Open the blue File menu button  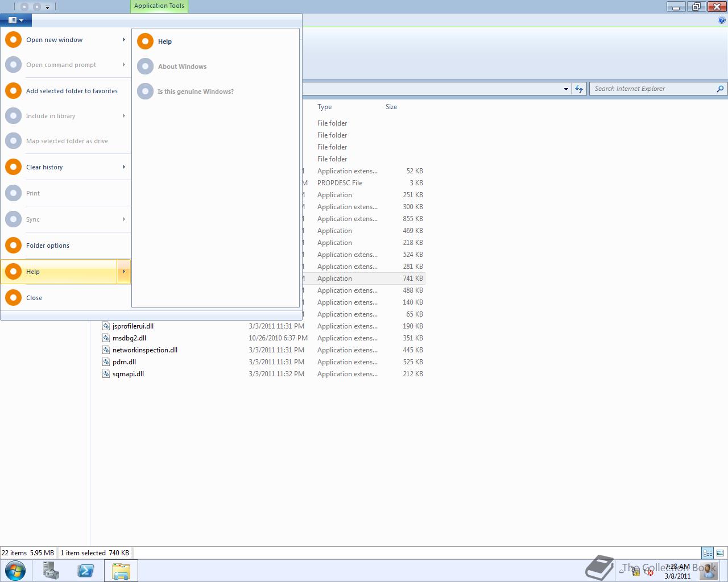tap(15, 20)
